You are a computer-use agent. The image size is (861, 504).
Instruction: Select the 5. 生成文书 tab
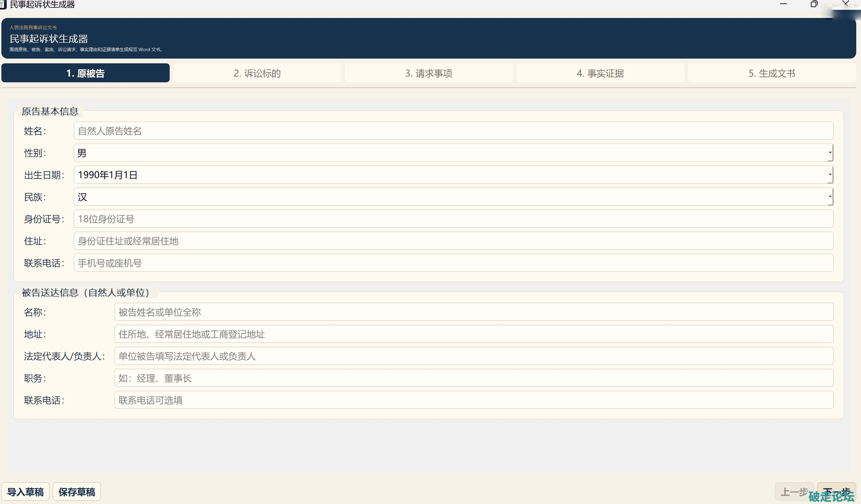[x=772, y=73]
